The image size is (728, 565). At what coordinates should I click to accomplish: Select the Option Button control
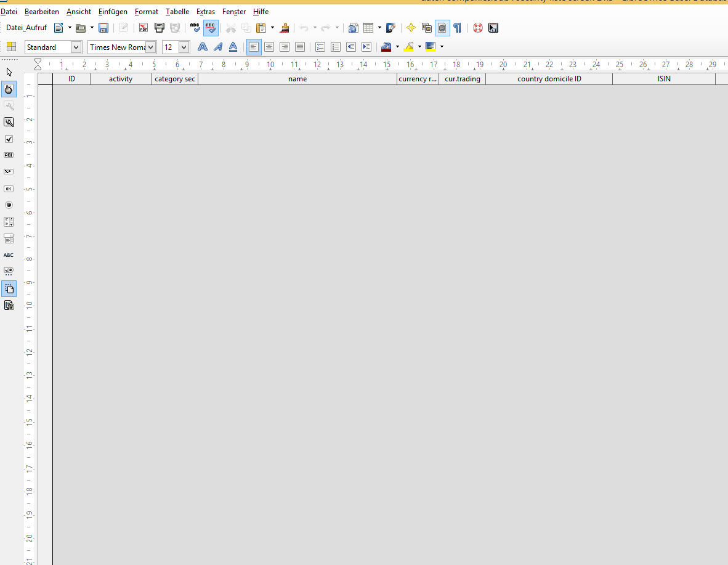pos(9,205)
